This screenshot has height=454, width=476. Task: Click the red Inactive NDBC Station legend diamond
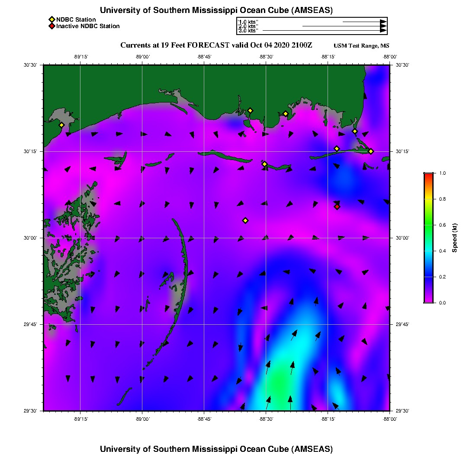51,26
